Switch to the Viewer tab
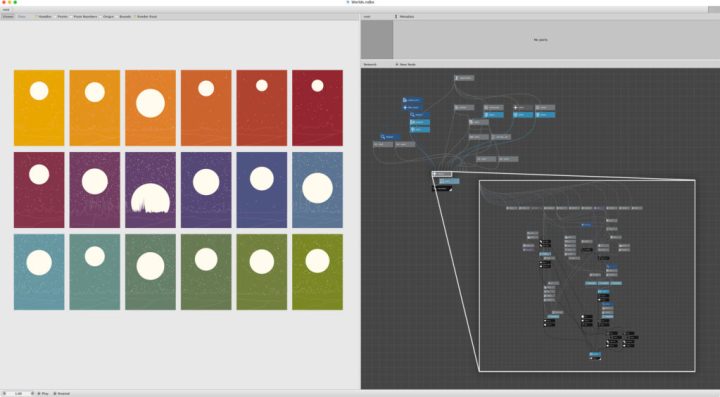The height and width of the screenshot is (397, 720). pyautogui.click(x=8, y=17)
